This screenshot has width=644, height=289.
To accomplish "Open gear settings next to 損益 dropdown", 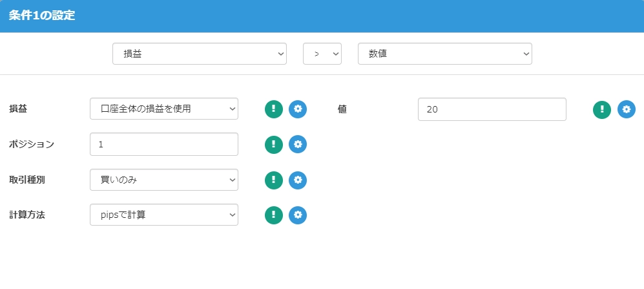I will (x=298, y=109).
